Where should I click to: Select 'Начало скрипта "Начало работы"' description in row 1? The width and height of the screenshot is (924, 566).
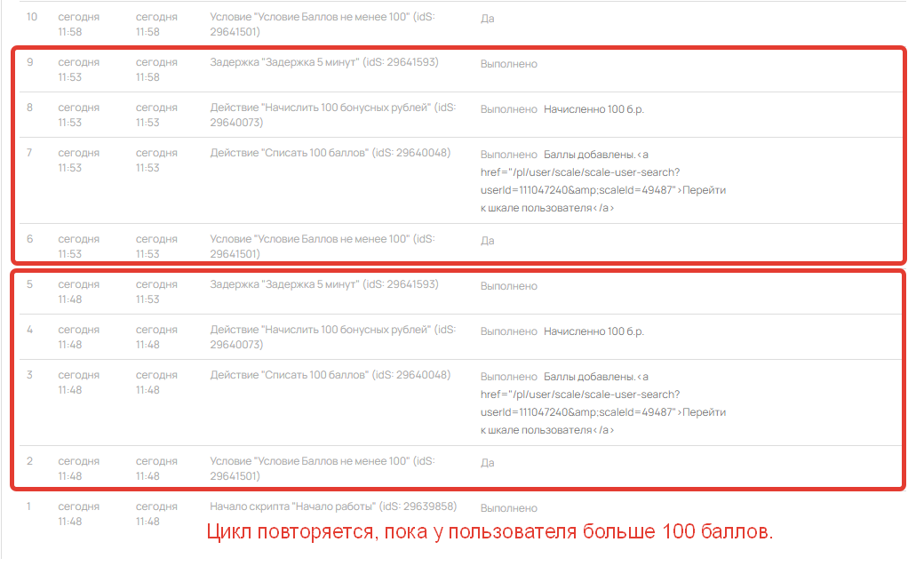333,506
